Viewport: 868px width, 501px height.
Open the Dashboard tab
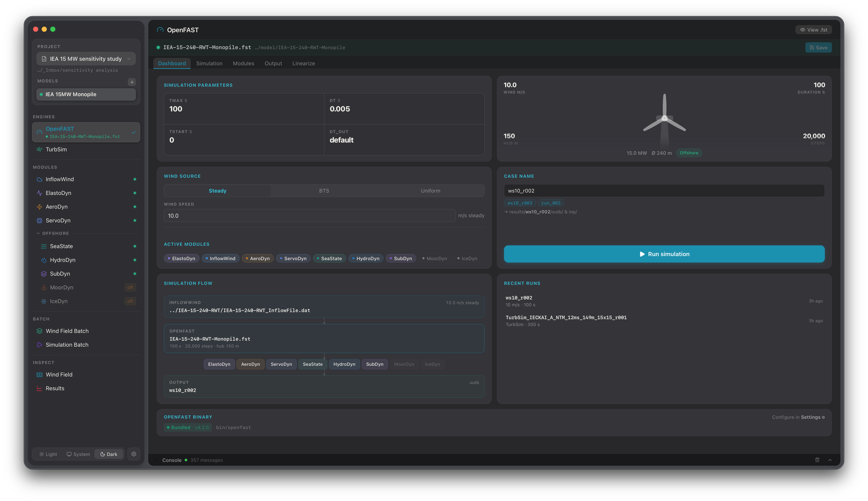click(x=172, y=63)
